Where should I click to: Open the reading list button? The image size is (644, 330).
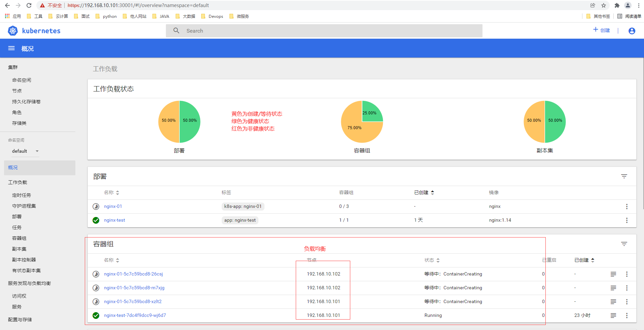coord(629,16)
